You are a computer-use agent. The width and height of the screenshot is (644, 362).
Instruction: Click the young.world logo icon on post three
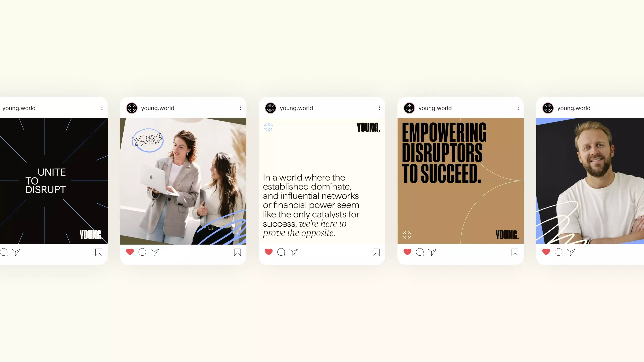(x=270, y=108)
